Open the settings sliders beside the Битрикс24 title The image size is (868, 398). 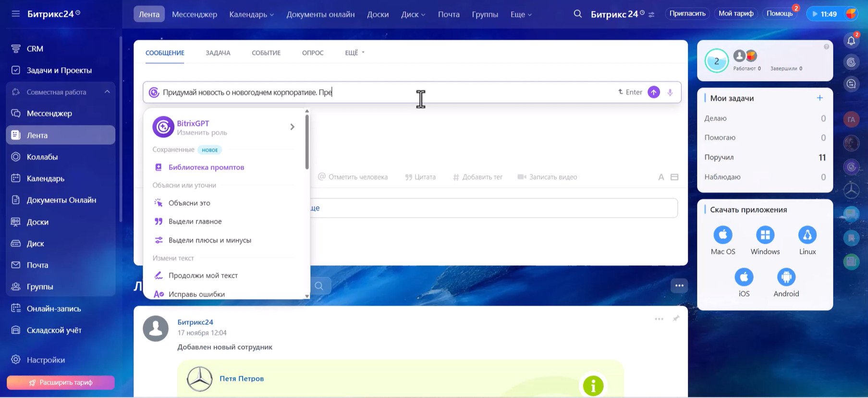651,15
